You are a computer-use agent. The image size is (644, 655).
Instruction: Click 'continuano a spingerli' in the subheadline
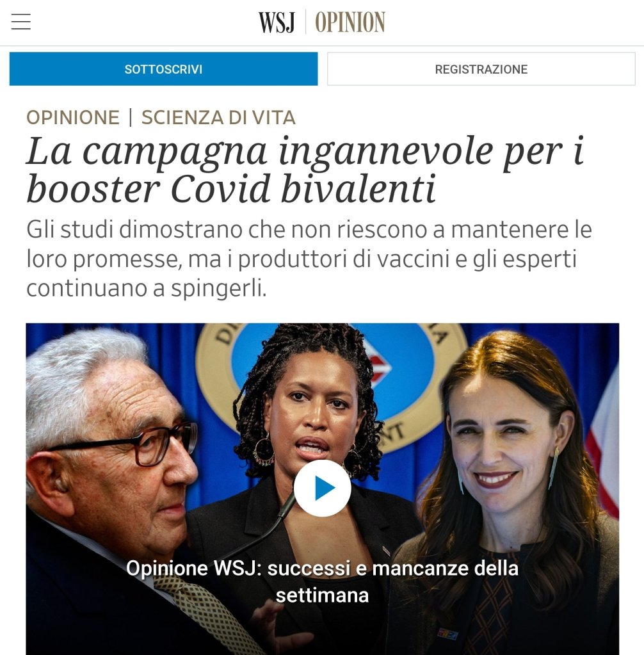(x=146, y=288)
